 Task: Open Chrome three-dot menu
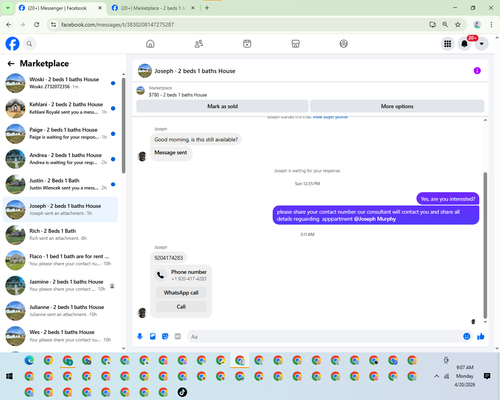(491, 24)
